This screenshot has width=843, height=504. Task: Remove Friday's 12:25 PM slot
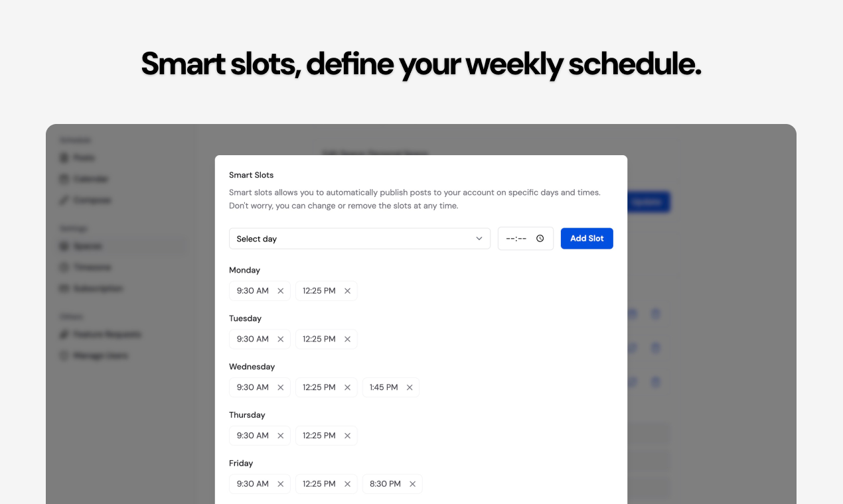point(347,483)
